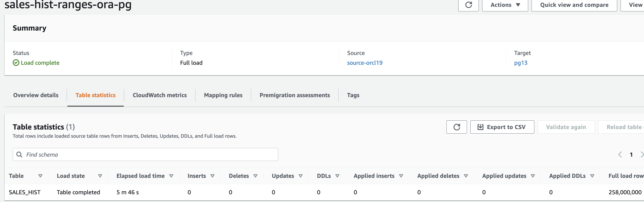Open the CloudWatch metrics tab

(x=160, y=95)
